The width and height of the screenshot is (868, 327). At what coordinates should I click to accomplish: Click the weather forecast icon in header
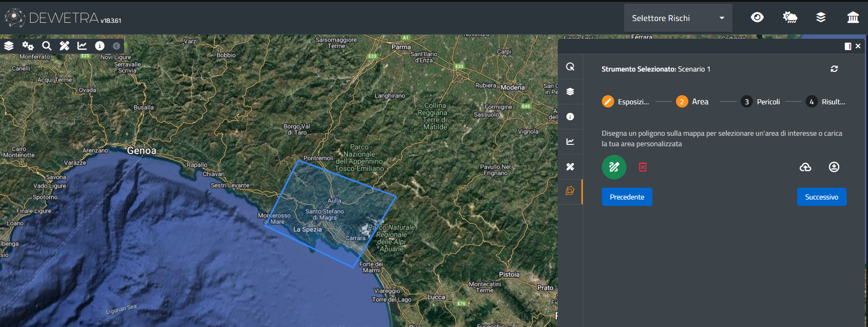point(790,18)
